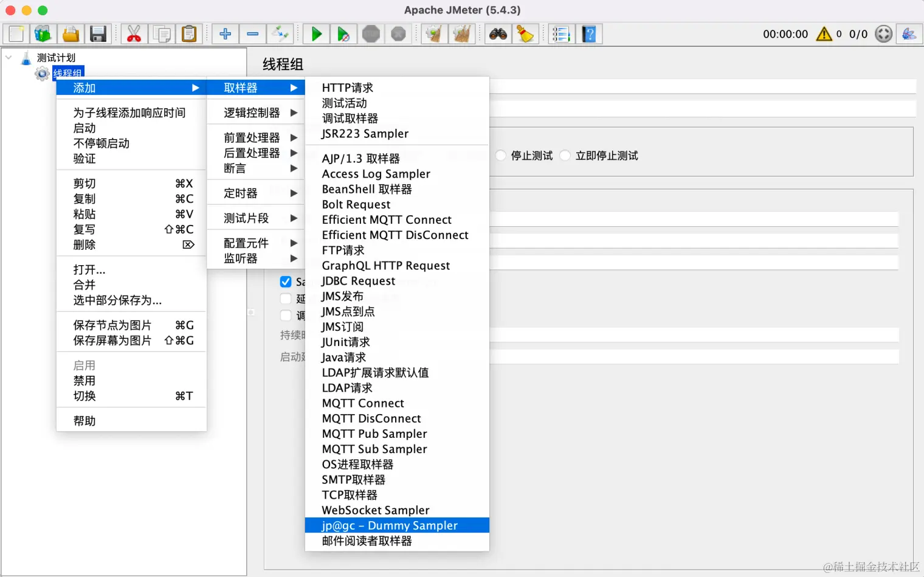Open search using binoculars icon

[497, 34]
